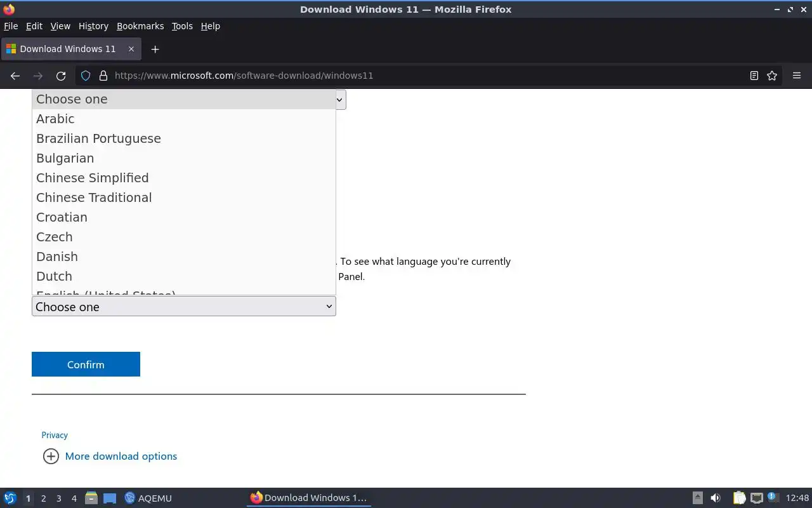Viewport: 812px width, 508px height.
Task: Open the Firefox hamburger menu
Action: (x=797, y=76)
